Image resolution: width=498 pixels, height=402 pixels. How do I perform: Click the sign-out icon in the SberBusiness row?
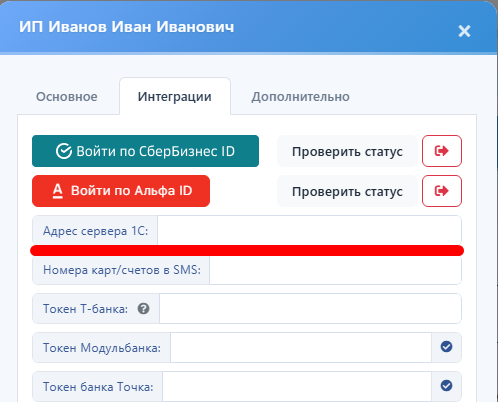[x=442, y=151]
